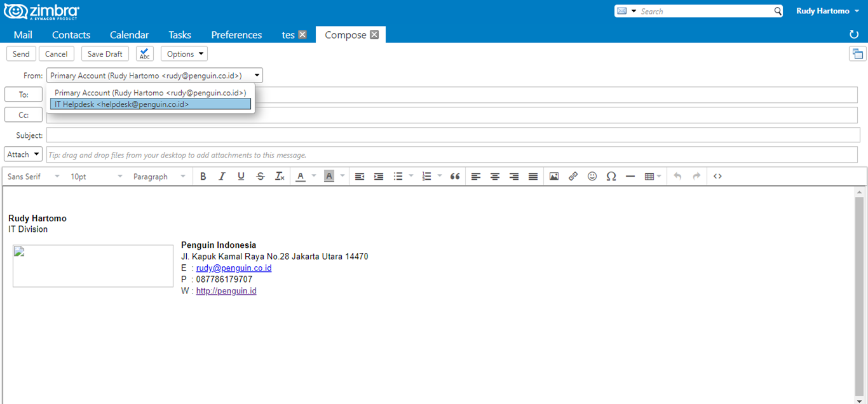Image resolution: width=868 pixels, height=404 pixels.
Task: Open the Sans Serif font family dropdown
Action: [x=34, y=177]
